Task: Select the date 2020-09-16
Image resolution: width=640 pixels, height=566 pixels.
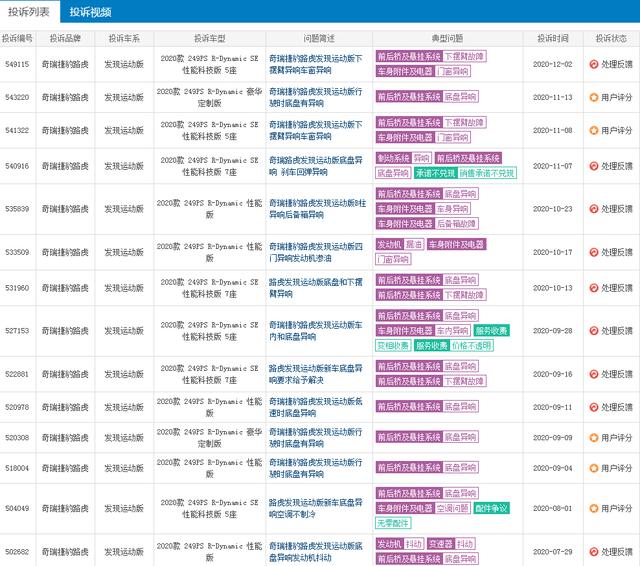Action: (553, 374)
